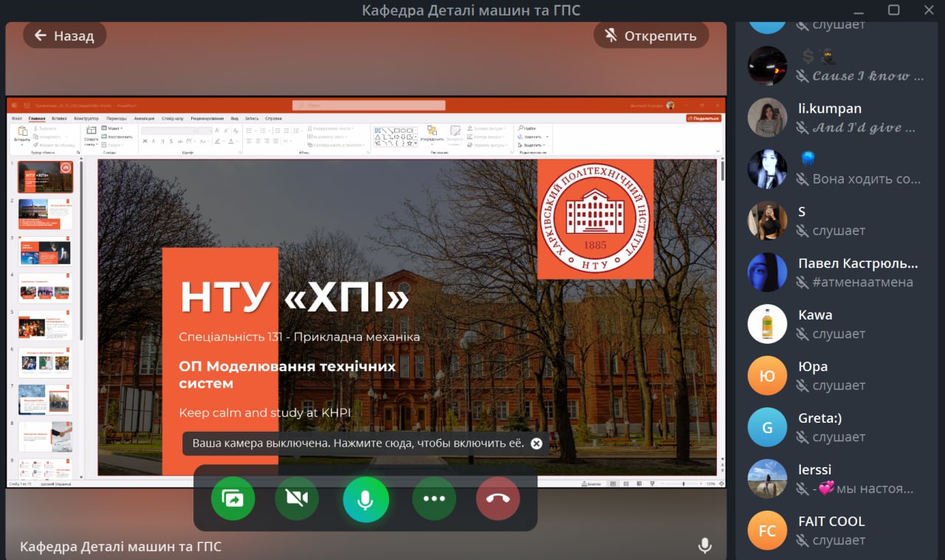Open the Анимация ribbon tab

[x=145, y=118]
